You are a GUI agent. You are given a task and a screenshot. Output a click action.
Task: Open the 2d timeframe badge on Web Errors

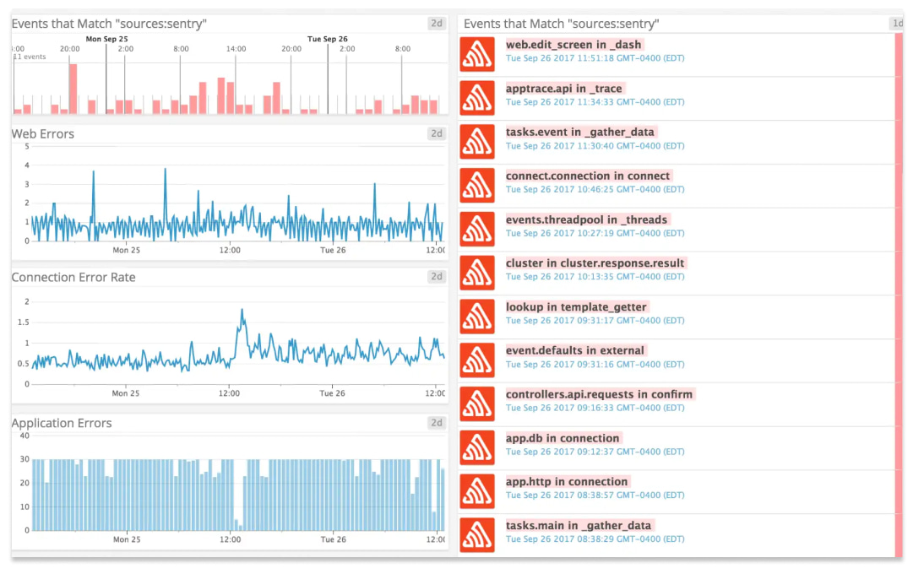436,133
